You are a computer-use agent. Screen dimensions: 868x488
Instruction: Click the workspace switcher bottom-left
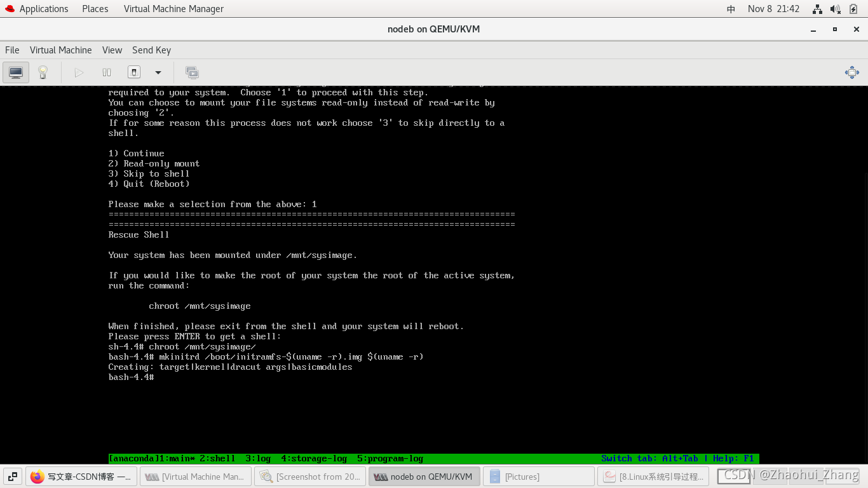click(x=12, y=476)
